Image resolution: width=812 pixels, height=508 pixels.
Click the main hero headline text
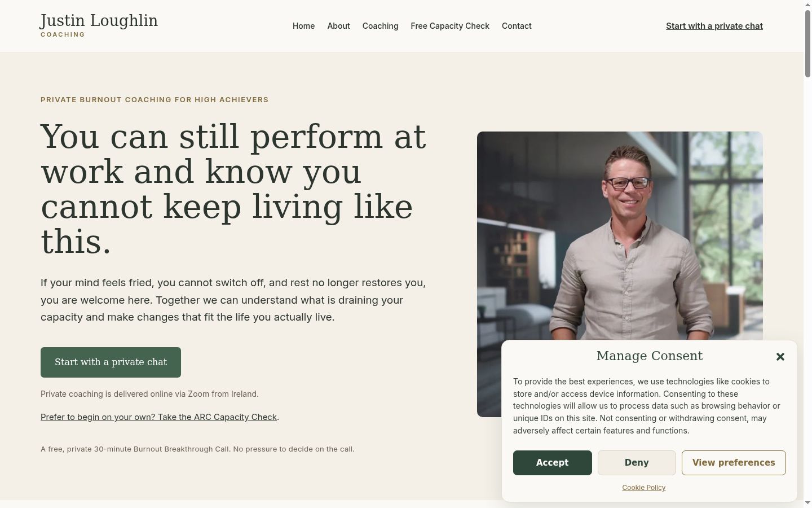[x=233, y=189]
